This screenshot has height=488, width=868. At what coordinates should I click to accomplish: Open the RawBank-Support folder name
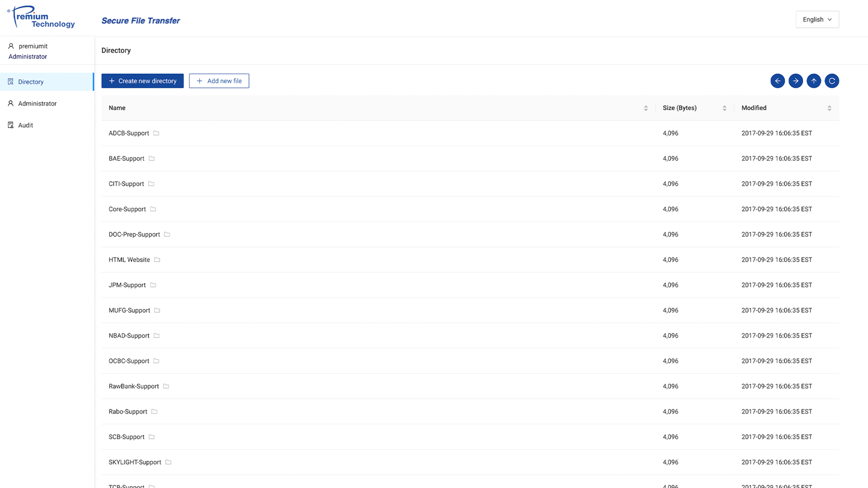pyautogui.click(x=134, y=387)
